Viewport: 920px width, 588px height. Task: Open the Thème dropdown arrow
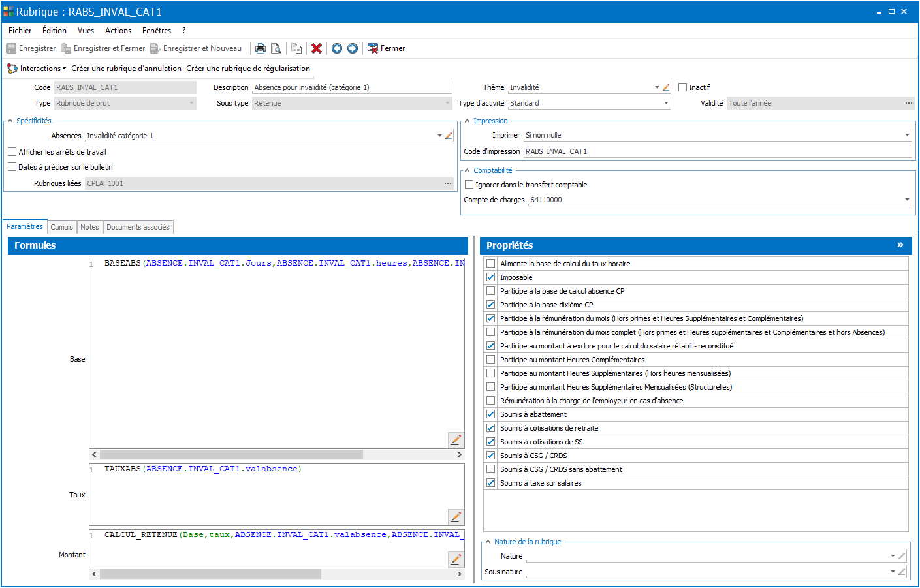pos(657,87)
